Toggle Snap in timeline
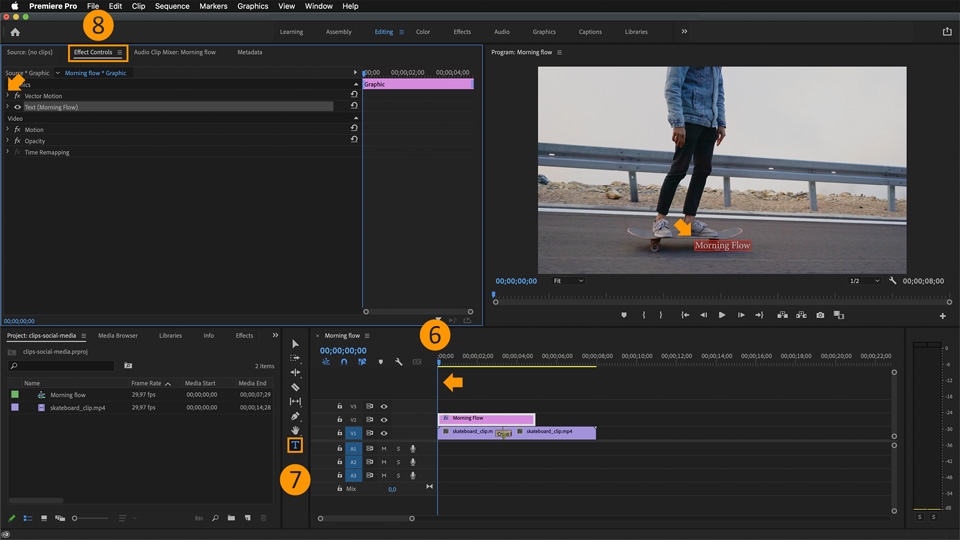Viewport: 960px width, 540px height. pos(344,362)
